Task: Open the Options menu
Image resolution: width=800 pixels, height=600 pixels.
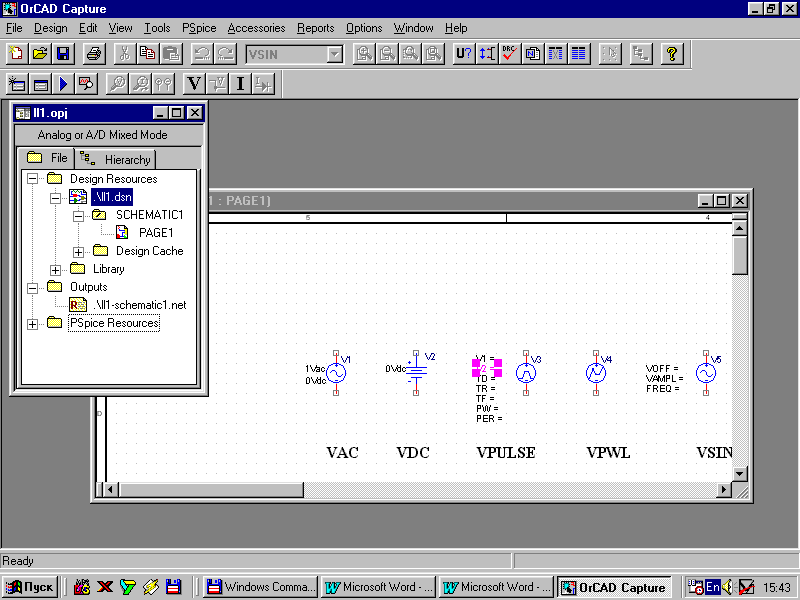Action: (x=364, y=28)
